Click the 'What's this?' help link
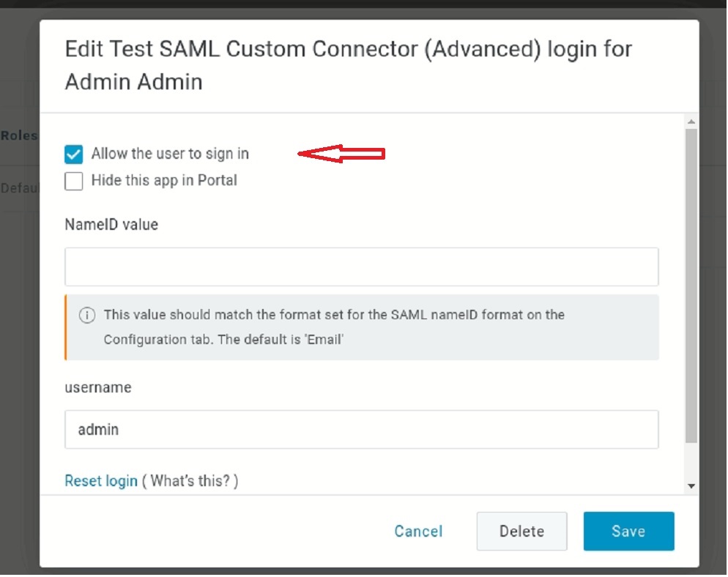The height and width of the screenshot is (577, 728). (x=190, y=481)
